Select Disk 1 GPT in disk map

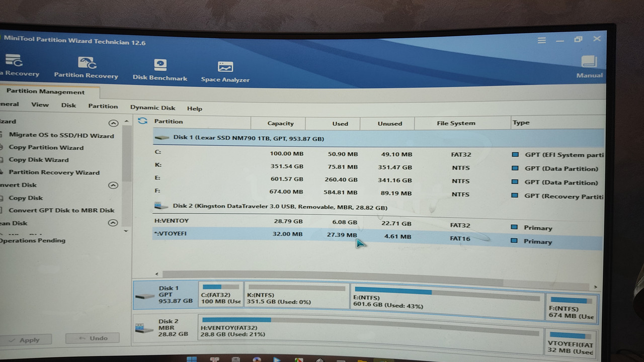(x=165, y=295)
